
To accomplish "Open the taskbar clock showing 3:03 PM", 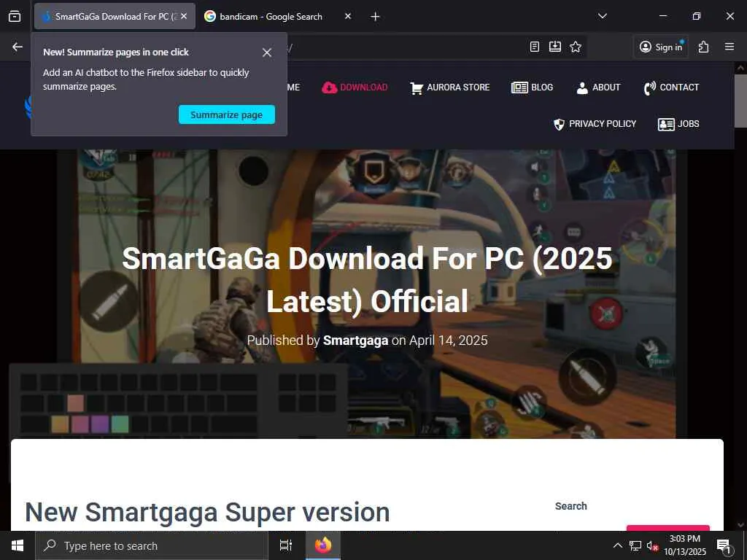I will click(x=685, y=545).
